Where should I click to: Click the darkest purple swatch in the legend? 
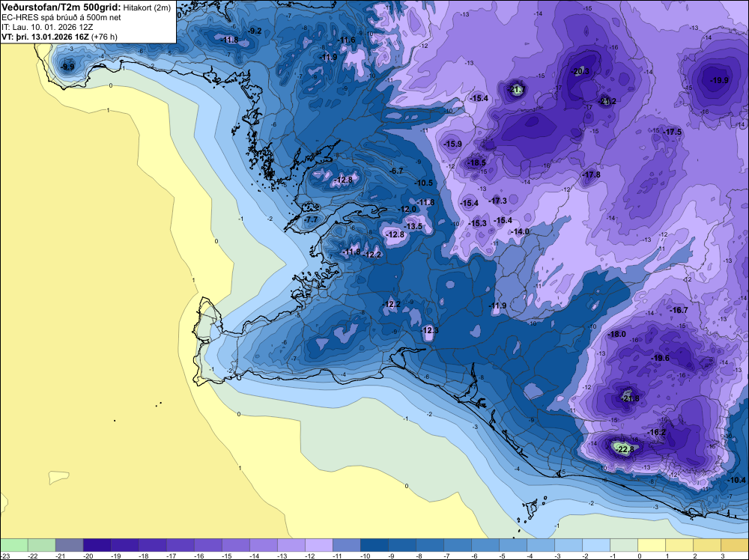pyautogui.click(x=97, y=545)
